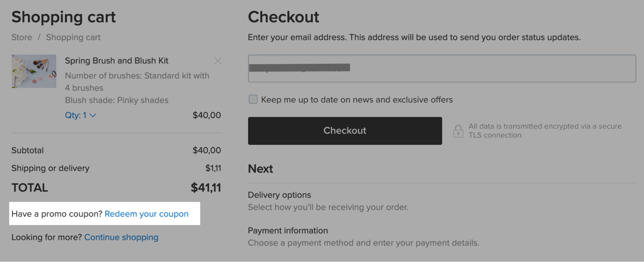Uncheck the news and exclusive offers option
This screenshot has width=644, height=262.
coord(253,99)
